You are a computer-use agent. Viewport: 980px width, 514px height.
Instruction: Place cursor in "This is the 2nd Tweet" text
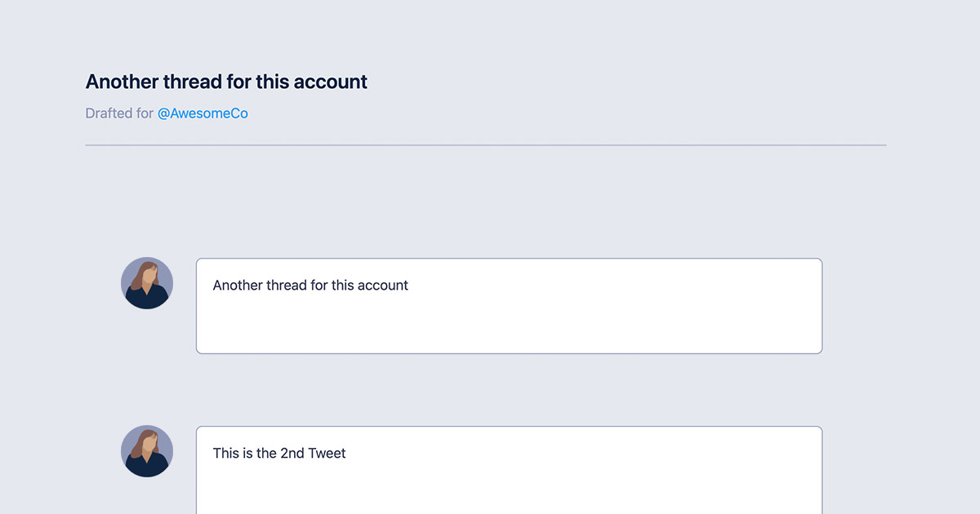[x=279, y=453]
